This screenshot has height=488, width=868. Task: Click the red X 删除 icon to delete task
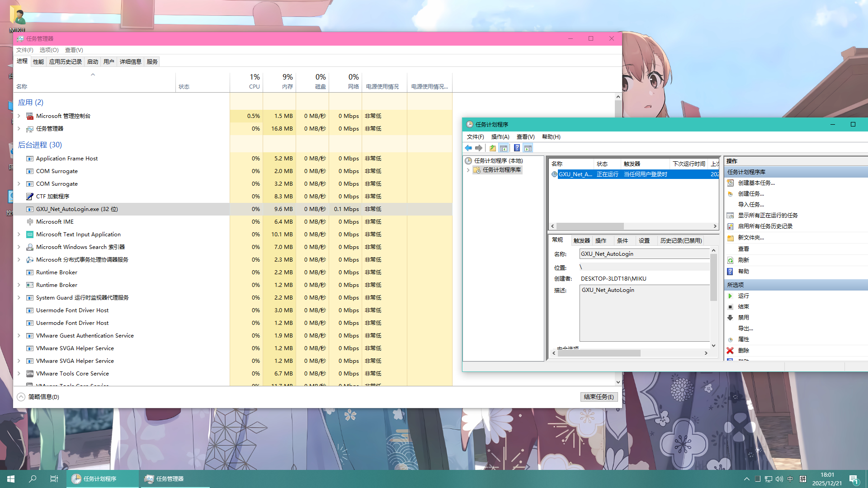tap(730, 350)
